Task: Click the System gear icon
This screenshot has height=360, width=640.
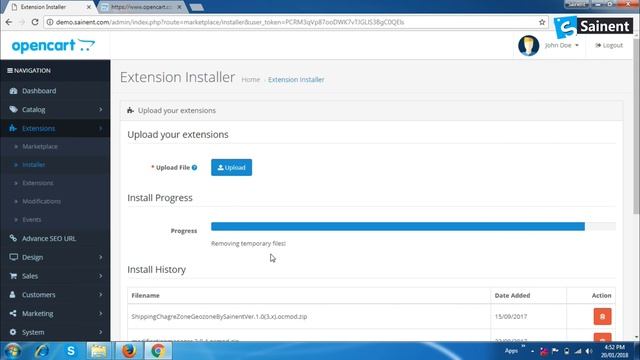Action: tap(13, 332)
